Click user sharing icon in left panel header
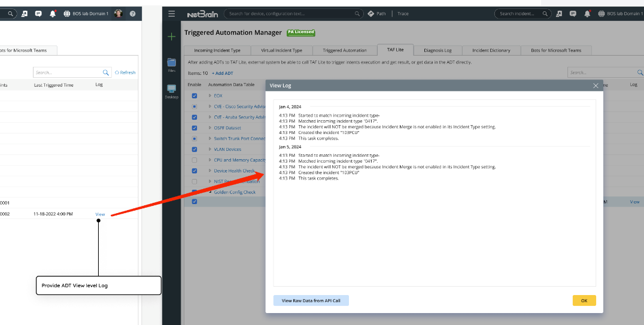 coord(24,14)
